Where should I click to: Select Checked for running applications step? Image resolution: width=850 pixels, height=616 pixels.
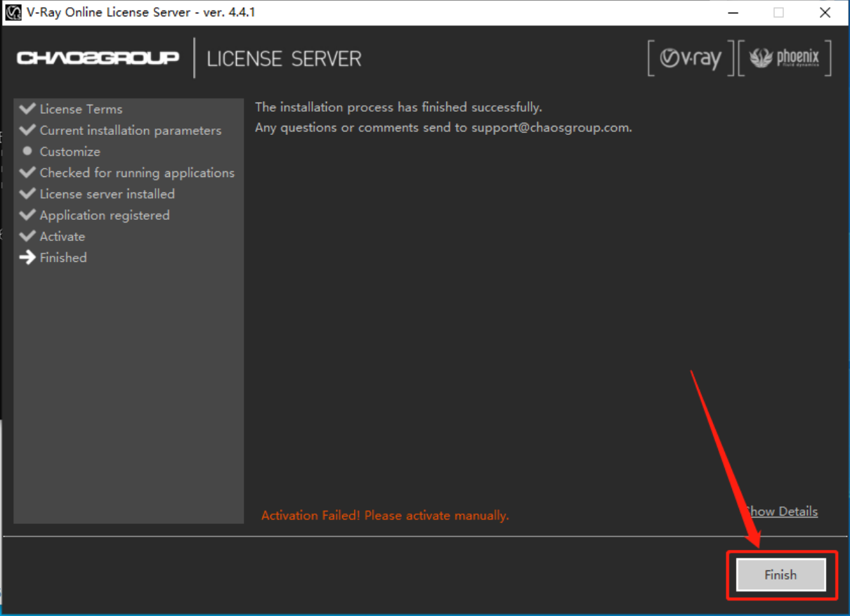137,173
